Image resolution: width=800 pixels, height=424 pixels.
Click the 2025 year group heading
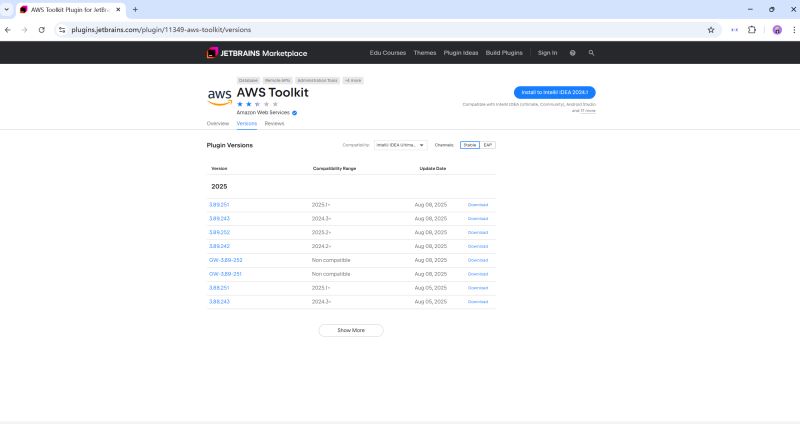click(219, 187)
